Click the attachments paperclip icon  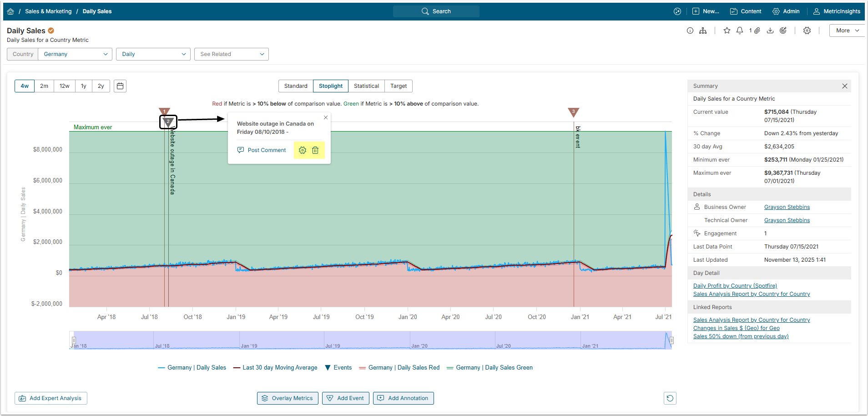tap(757, 30)
